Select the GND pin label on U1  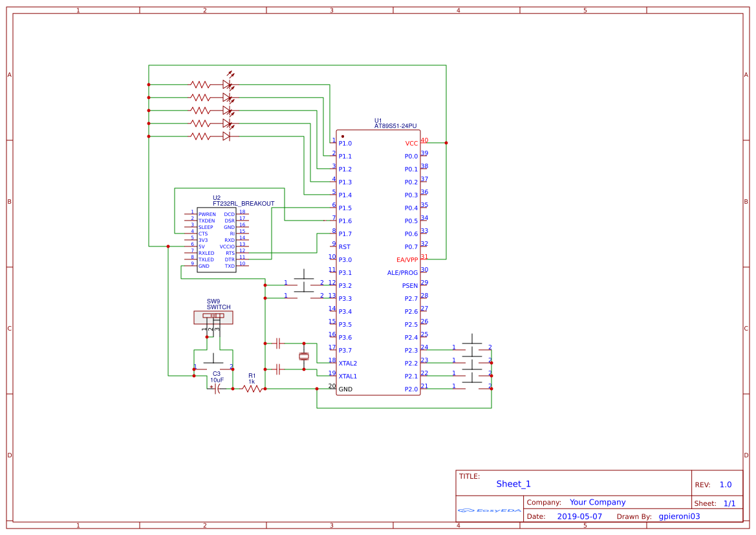pyautogui.click(x=345, y=389)
